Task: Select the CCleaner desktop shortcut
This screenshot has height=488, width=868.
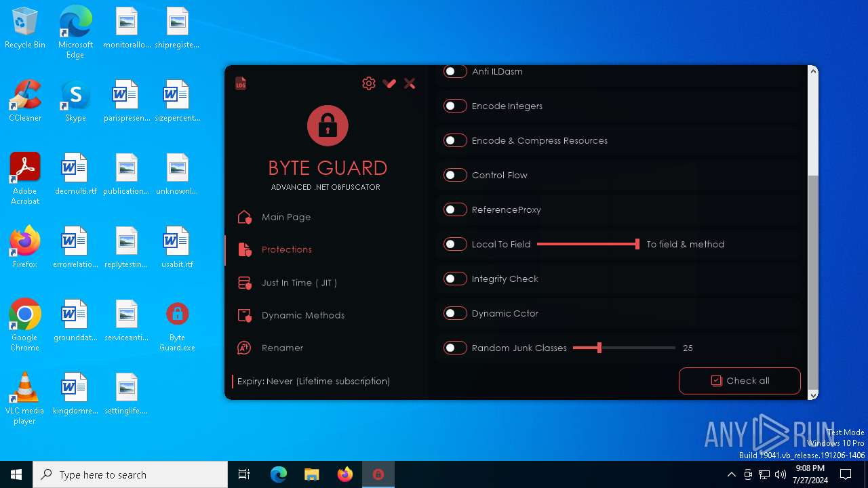Action: [25, 100]
